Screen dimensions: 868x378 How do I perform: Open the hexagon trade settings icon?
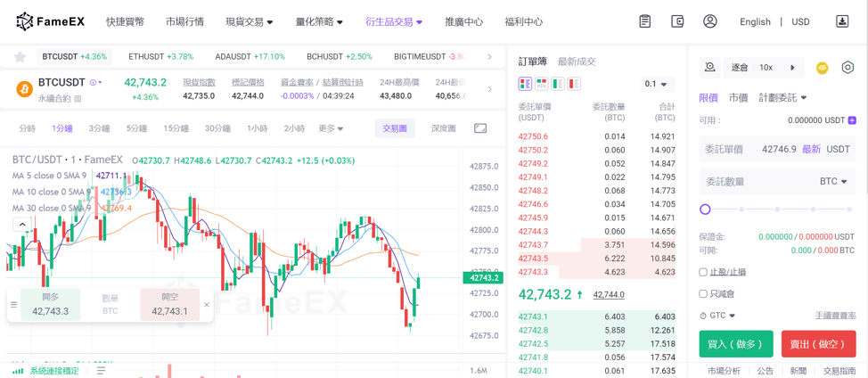848,68
